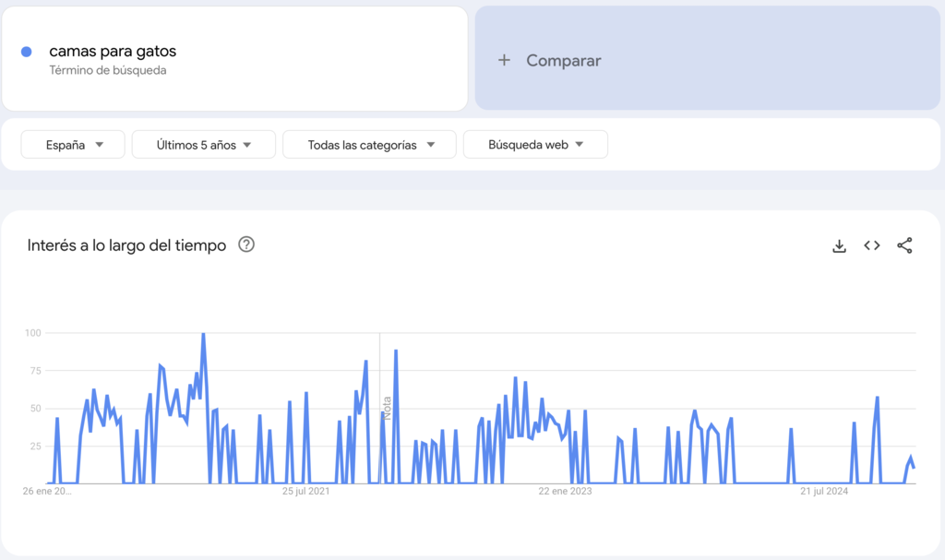The height and width of the screenshot is (560, 945).
Task: Click the highest peak in the trend line
Action: coord(205,333)
